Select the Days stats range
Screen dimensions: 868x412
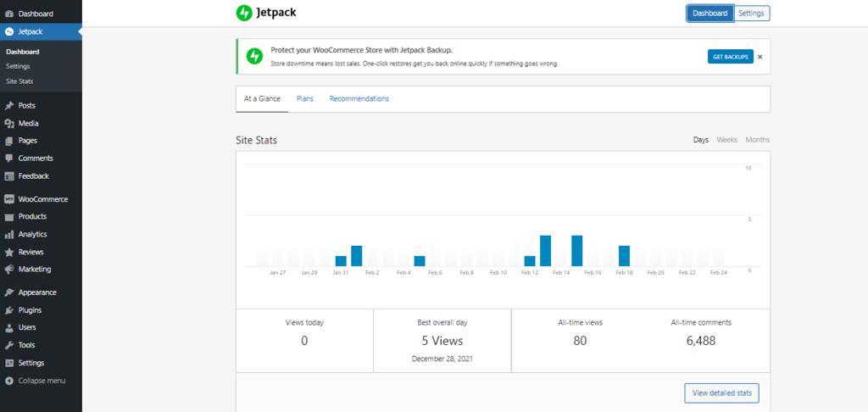click(x=700, y=140)
